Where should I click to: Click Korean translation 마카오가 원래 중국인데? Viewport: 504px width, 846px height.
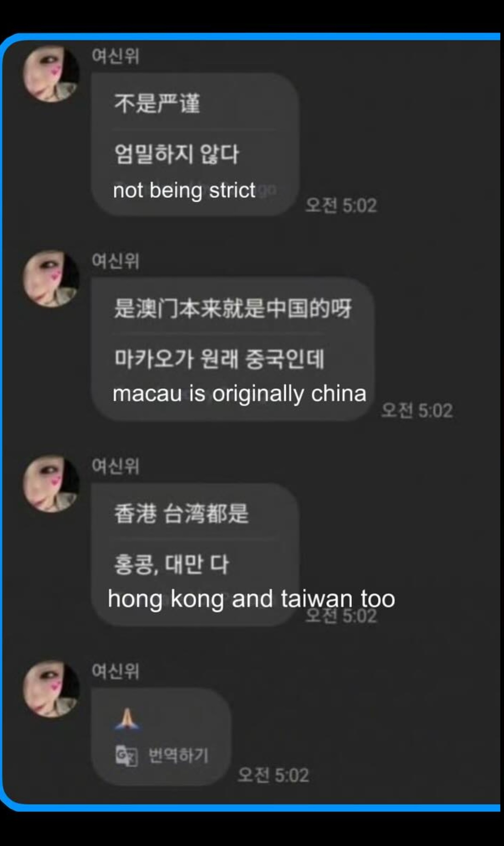[x=219, y=359]
